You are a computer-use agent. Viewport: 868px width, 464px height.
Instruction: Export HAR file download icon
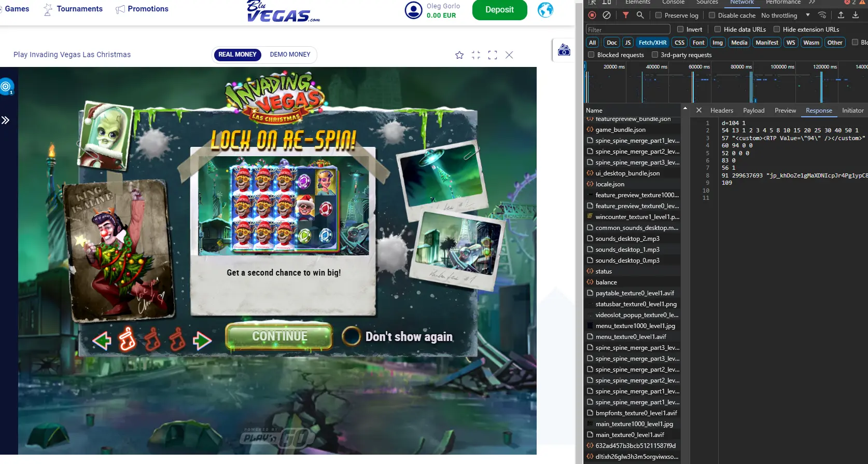coord(856,15)
